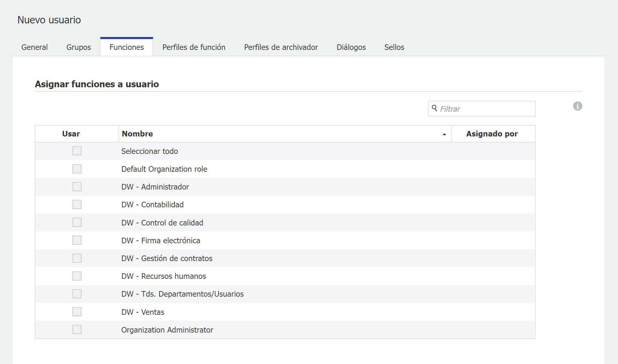This screenshot has width=618, height=364.
Task: Toggle the Nombre column sort arrow
Action: click(444, 134)
